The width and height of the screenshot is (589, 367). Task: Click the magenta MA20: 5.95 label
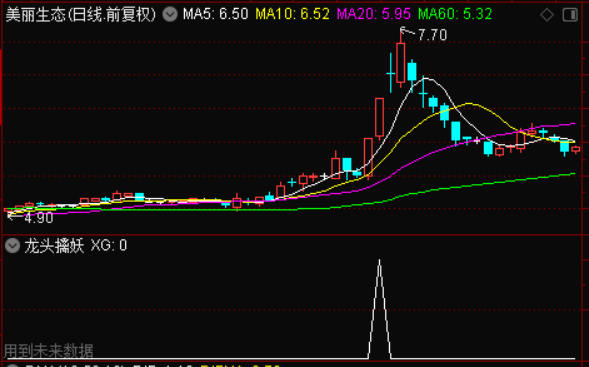[374, 14]
